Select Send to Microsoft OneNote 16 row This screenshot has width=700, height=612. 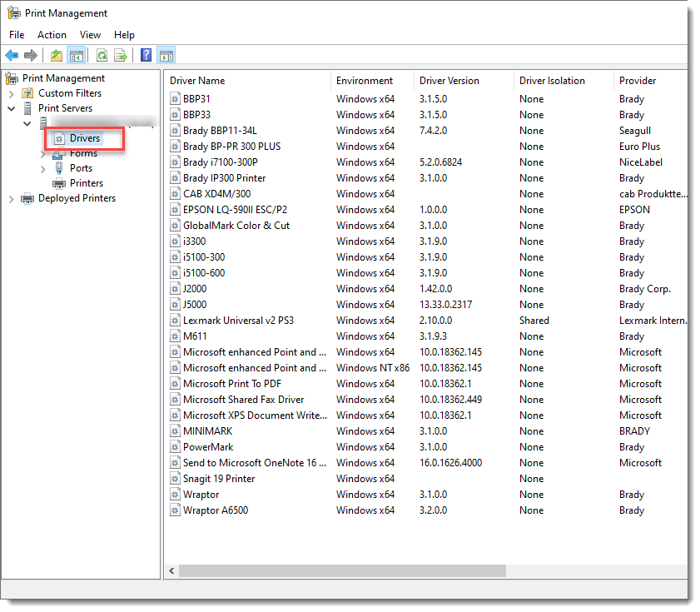pyautogui.click(x=426, y=463)
